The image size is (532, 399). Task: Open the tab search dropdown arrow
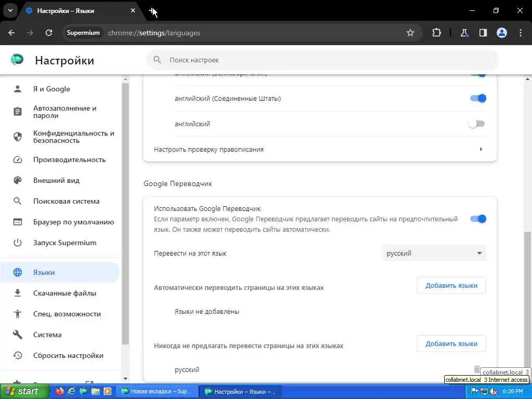tap(10, 10)
